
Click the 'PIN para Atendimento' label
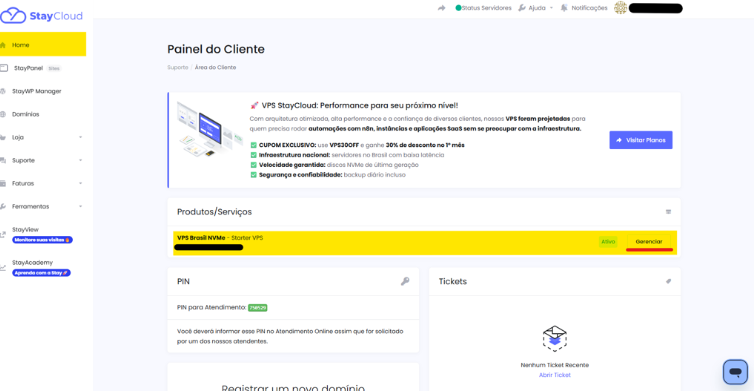click(x=212, y=307)
